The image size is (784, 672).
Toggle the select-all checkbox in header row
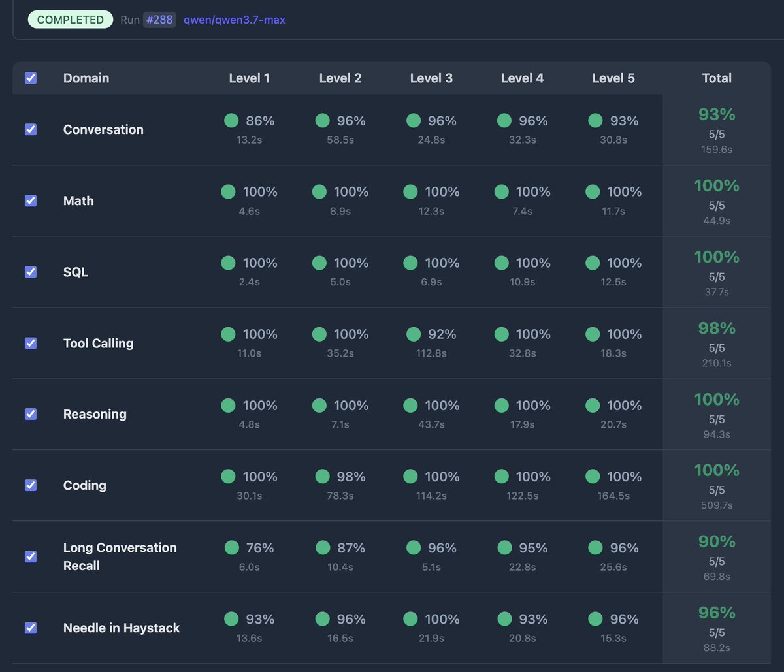tap(31, 78)
